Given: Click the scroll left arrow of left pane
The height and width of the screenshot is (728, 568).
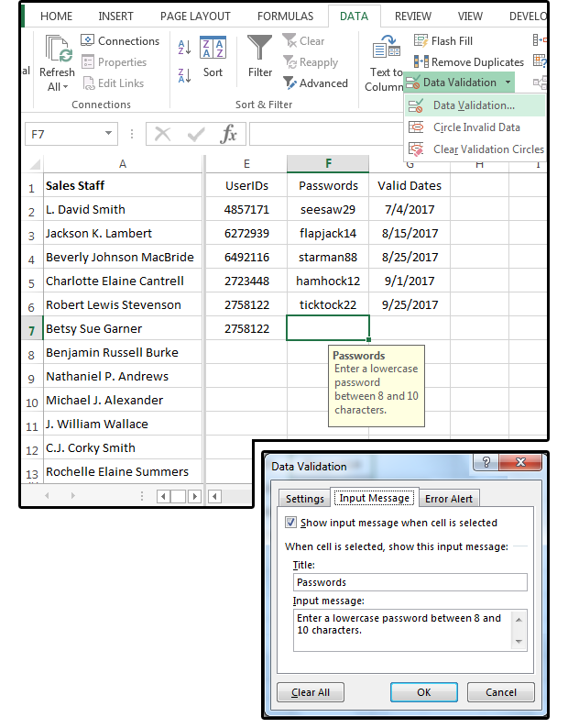Looking at the screenshot, I should pyautogui.click(x=163, y=496).
